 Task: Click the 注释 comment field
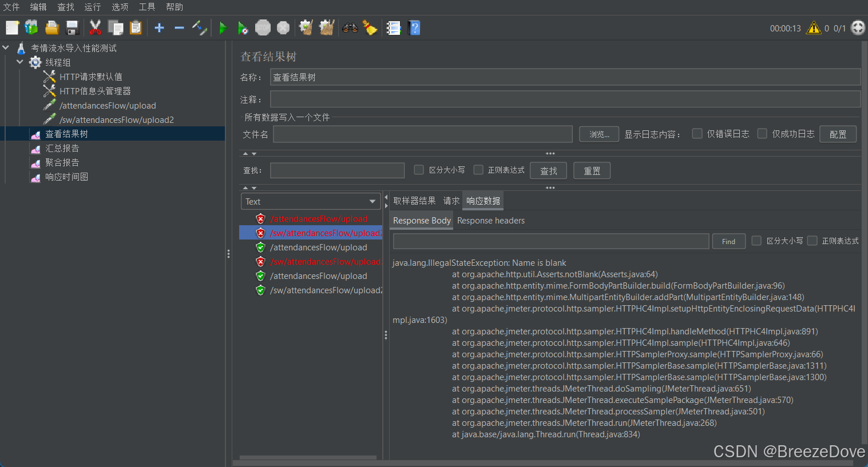point(565,99)
